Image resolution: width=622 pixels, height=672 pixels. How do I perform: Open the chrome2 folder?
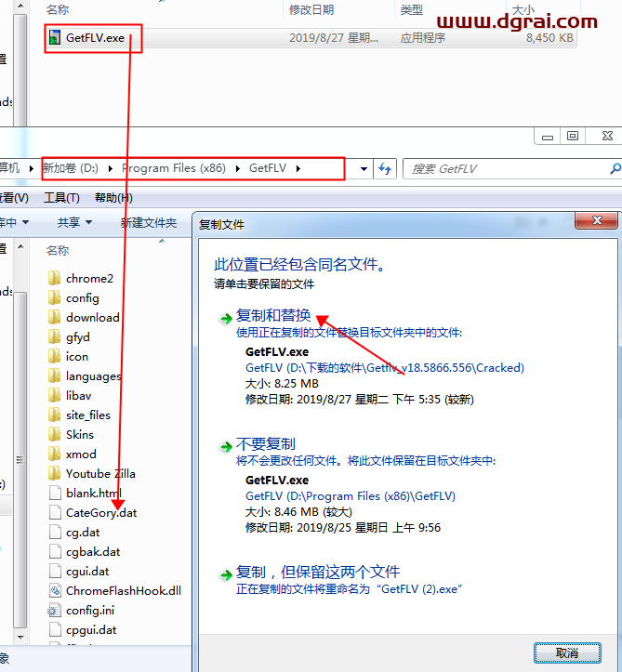[x=81, y=279]
